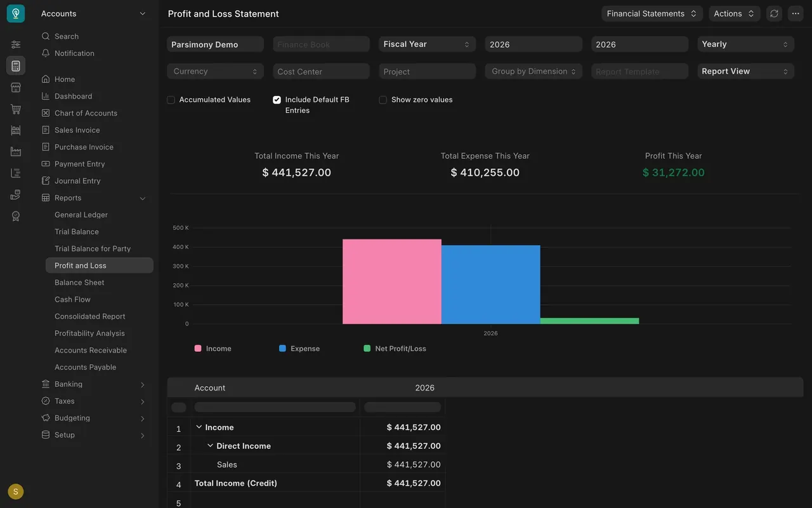The image size is (812, 508).
Task: Open the three-dot more options menu
Action: coord(796,13)
